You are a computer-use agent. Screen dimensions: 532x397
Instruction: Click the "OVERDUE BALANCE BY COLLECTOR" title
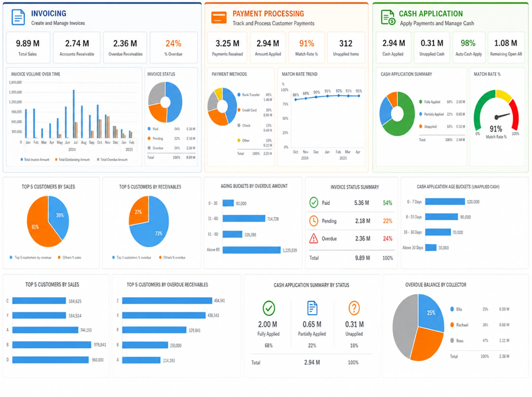pyautogui.click(x=436, y=285)
